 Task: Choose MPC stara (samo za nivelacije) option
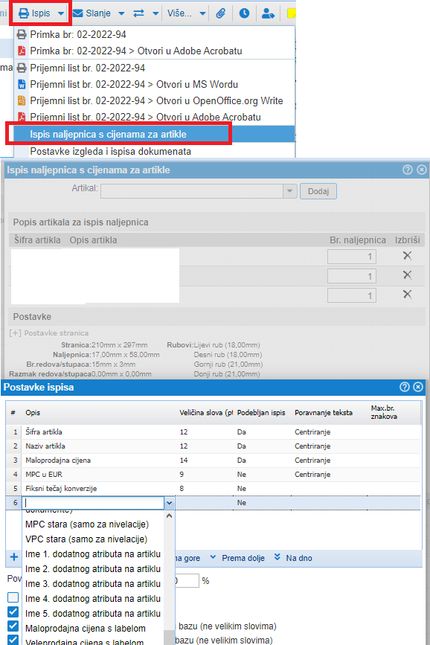(x=87, y=524)
